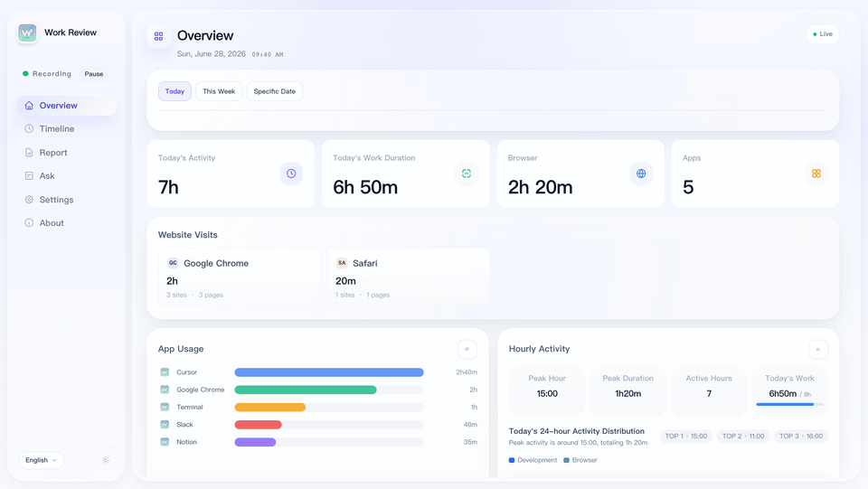Click the purple Notion usage bar
868x489 pixels.
click(255, 442)
